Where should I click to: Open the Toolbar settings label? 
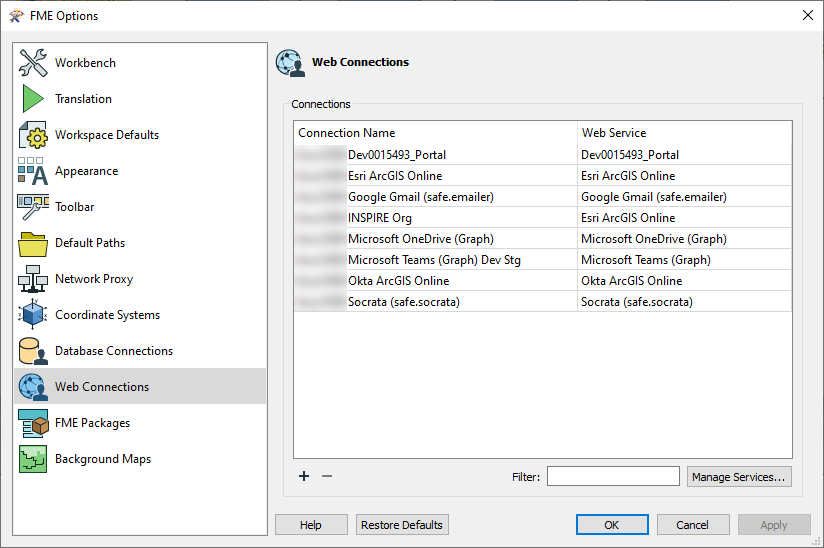coord(75,207)
